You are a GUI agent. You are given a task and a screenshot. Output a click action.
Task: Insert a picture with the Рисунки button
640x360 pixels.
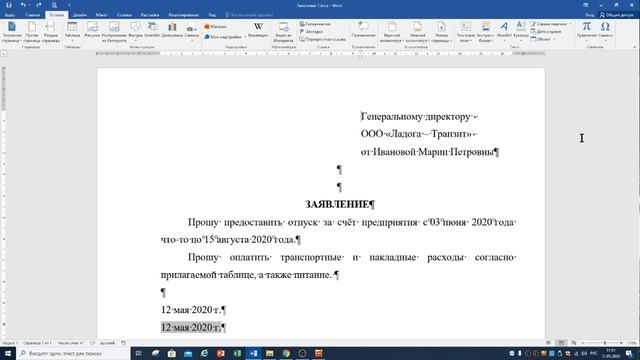[x=92, y=31]
